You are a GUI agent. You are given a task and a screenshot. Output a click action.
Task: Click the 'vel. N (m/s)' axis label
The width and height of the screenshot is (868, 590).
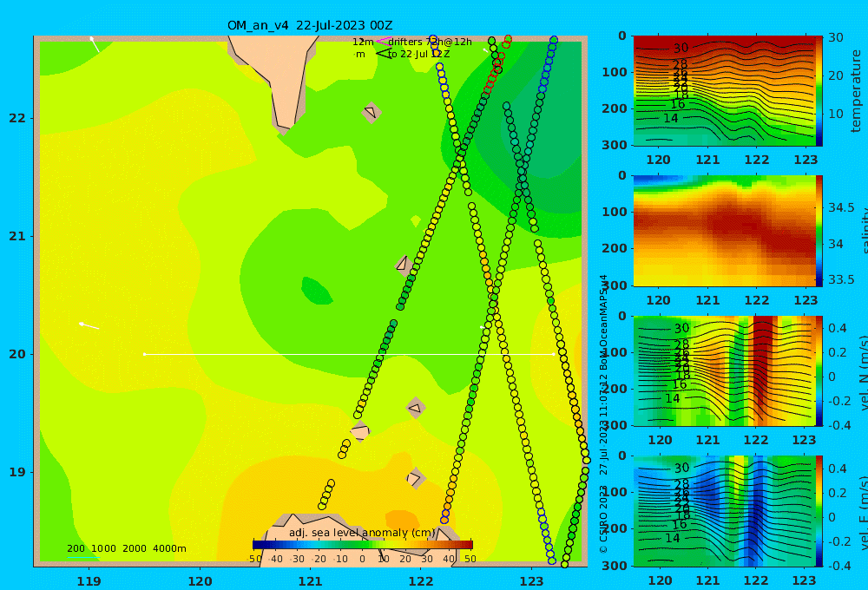click(x=865, y=372)
